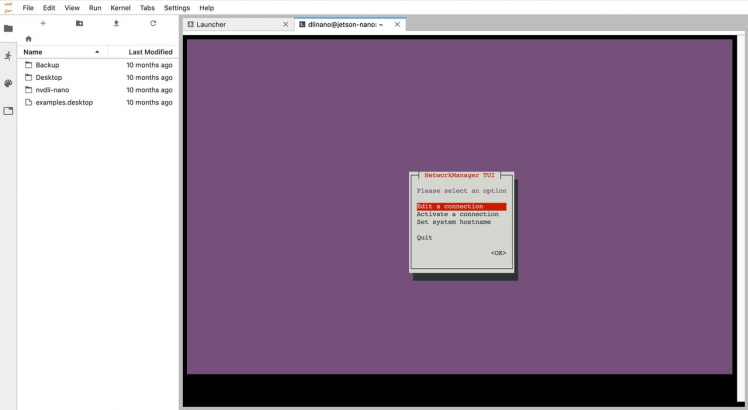Click the nvdli-nano folder icon
The image size is (748, 410).
pyautogui.click(x=29, y=89)
